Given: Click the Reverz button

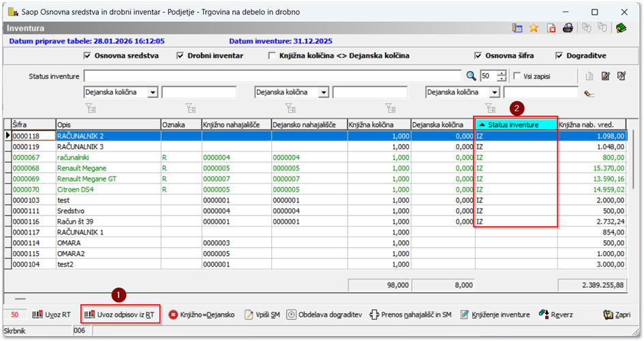Looking at the screenshot, I should click(x=555, y=314).
